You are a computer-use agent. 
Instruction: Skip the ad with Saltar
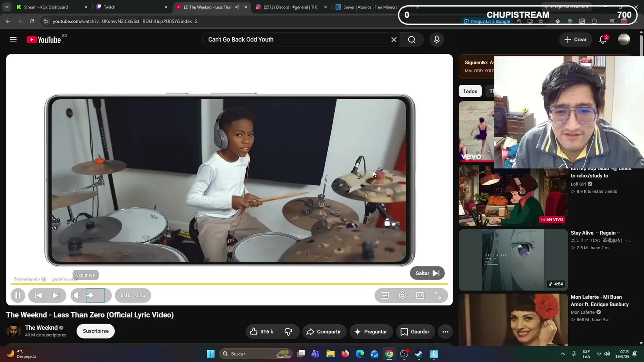click(427, 273)
